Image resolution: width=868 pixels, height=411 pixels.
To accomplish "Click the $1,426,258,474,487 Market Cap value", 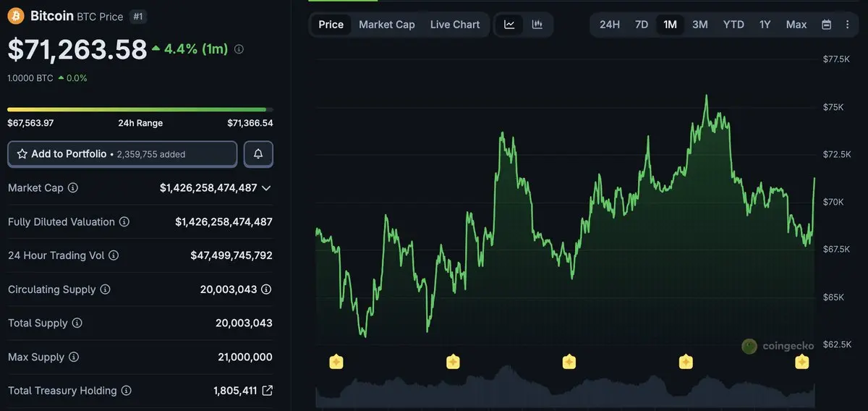I will [208, 187].
